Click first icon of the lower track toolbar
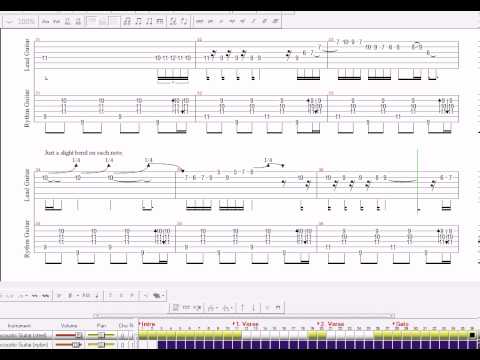 176,307
